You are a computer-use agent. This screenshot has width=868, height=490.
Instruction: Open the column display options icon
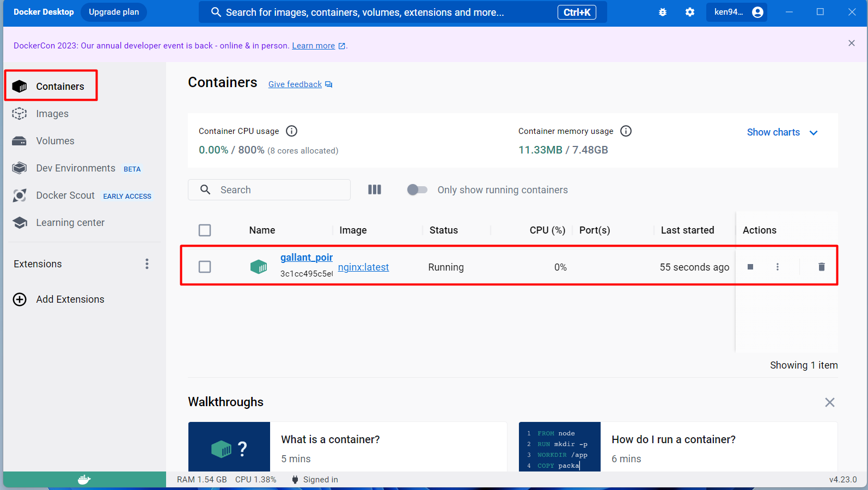click(375, 189)
